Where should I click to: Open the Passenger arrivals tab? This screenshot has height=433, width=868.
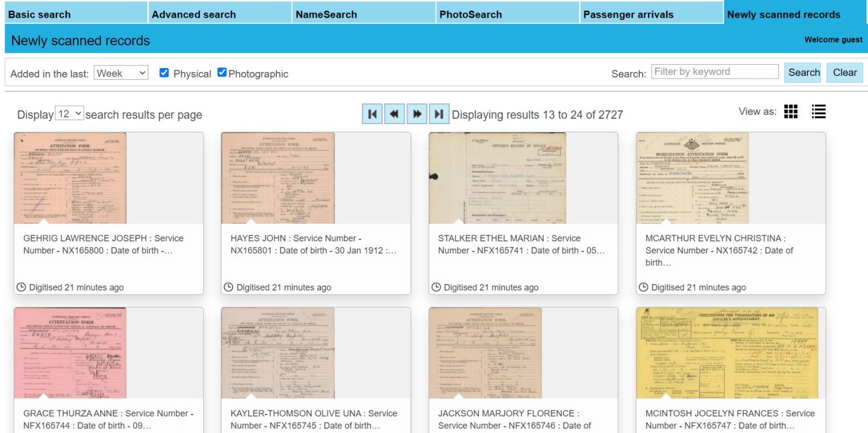click(x=651, y=14)
